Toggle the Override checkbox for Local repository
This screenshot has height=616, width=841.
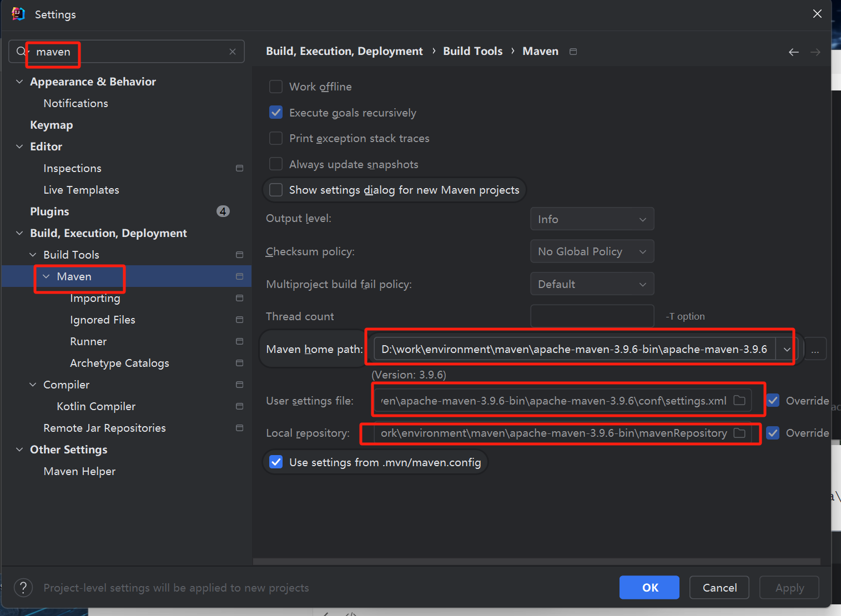pos(773,433)
